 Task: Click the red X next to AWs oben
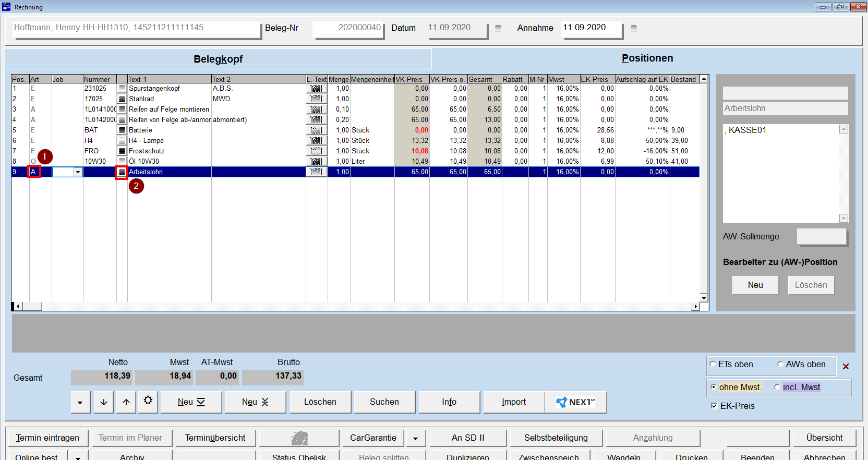846,367
